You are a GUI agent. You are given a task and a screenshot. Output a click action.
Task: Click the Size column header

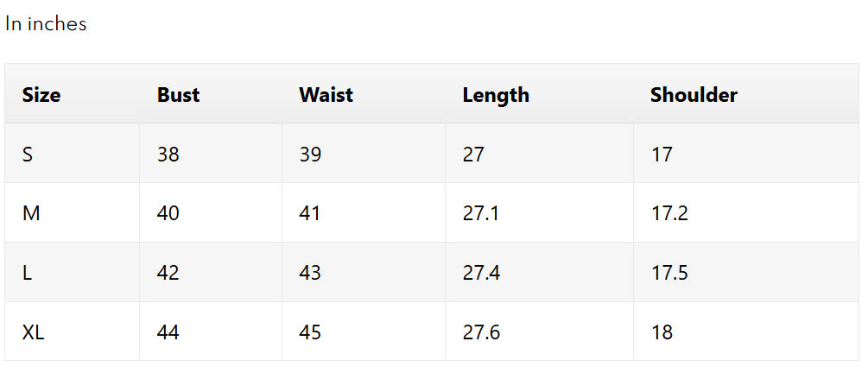pyautogui.click(x=41, y=95)
